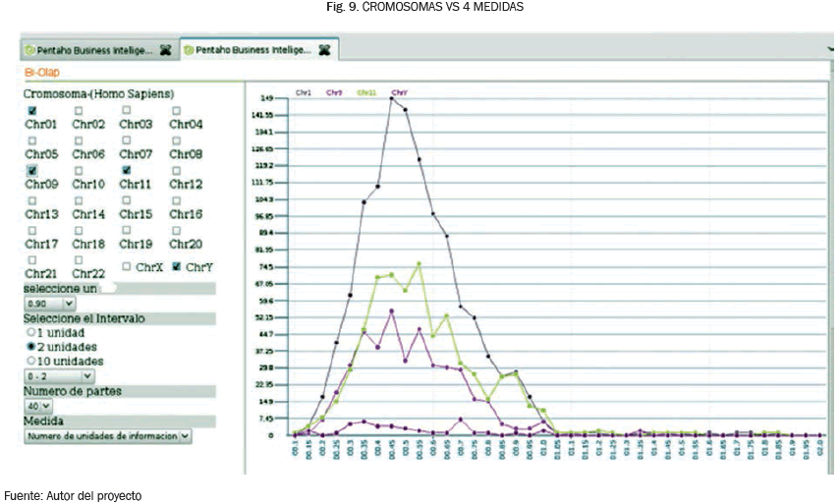Open the Numero de partes dropdown showing 40
This screenshot has height=504, width=840.
(39, 406)
